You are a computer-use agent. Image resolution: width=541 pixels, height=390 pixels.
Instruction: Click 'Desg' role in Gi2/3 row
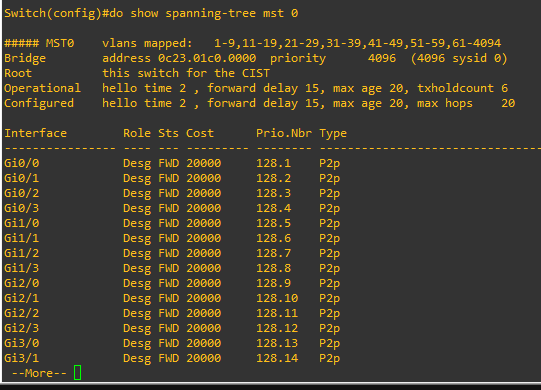137,329
